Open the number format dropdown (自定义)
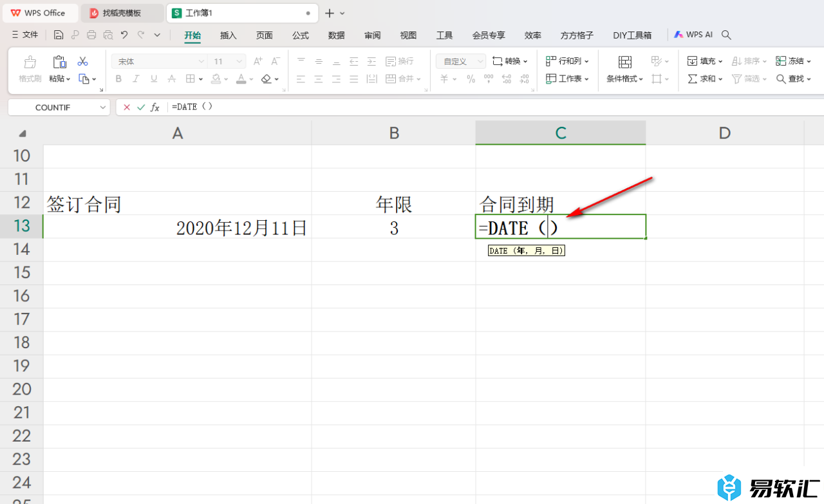This screenshot has height=504, width=824. (480, 62)
